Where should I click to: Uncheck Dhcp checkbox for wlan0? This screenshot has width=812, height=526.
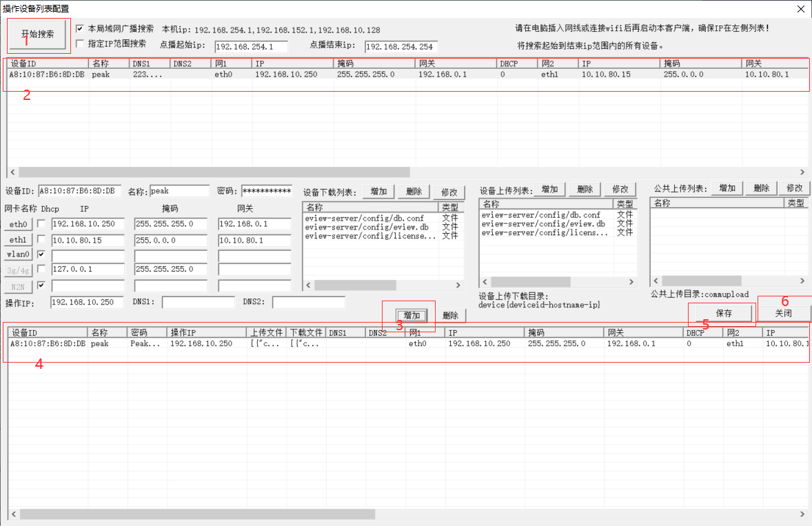point(41,254)
